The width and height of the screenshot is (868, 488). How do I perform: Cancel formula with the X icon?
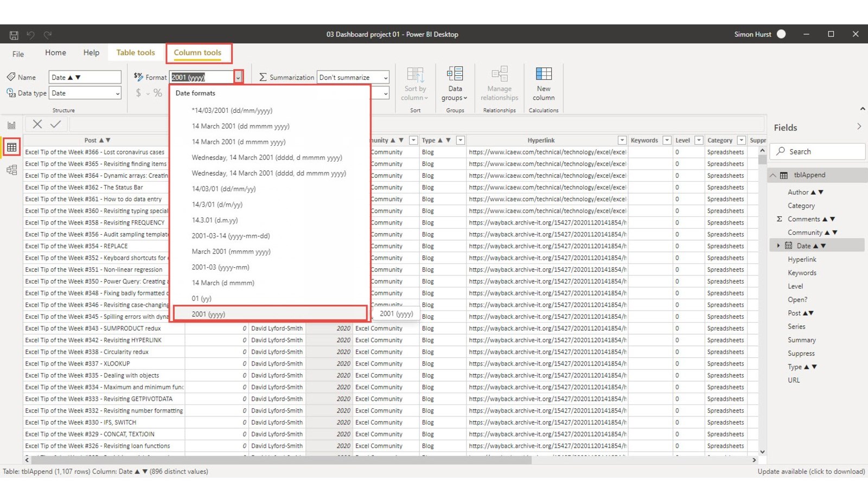tap(37, 124)
